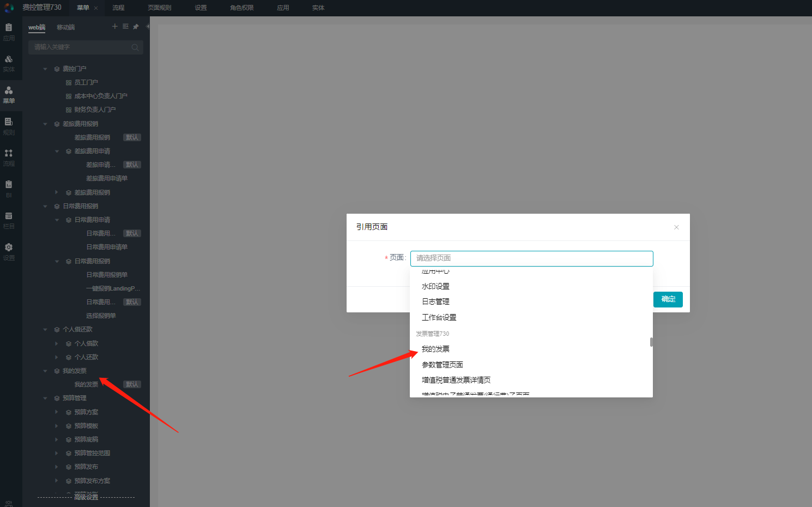Click the plus icon to add a menu
This screenshot has height=507, width=812.
[114, 27]
